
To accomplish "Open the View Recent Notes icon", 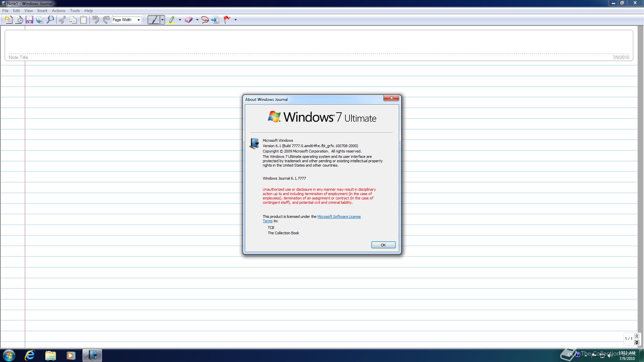I will point(19,20).
